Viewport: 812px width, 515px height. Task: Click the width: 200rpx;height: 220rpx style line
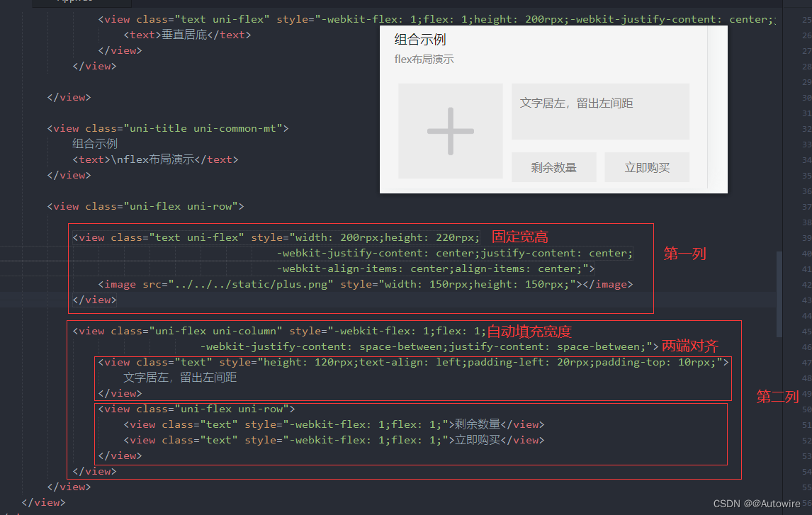click(276, 237)
